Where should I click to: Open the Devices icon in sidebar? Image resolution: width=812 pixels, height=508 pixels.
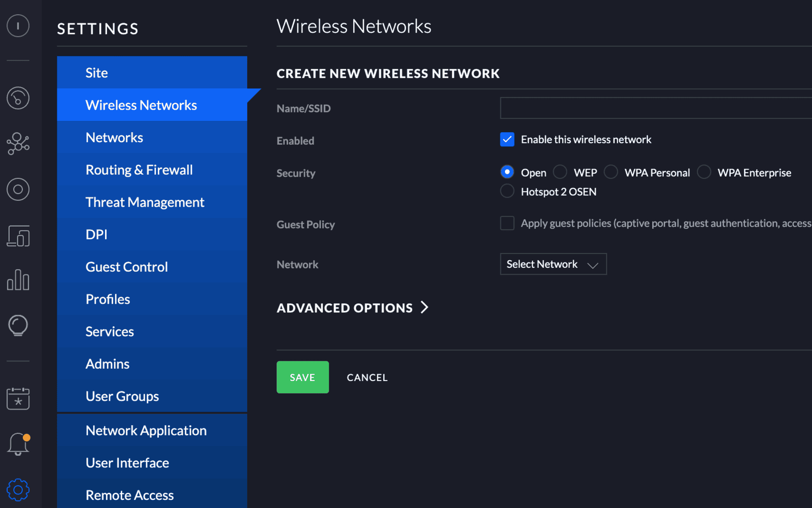coord(18,189)
